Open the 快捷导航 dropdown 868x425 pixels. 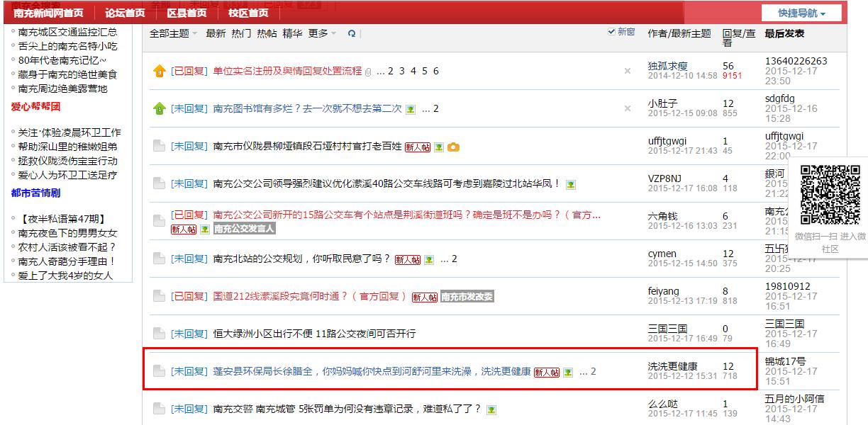tap(801, 13)
